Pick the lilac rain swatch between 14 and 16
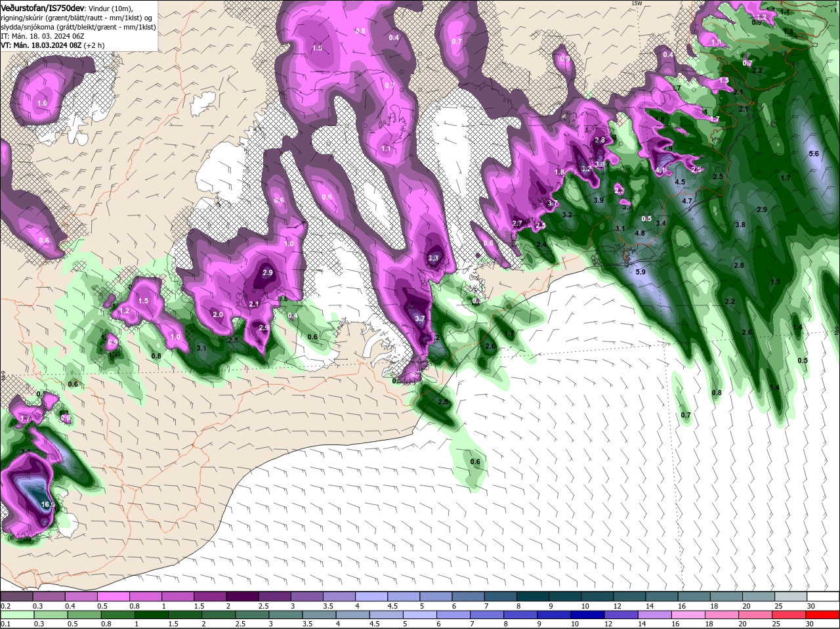This screenshot has height=629, width=840. coord(654,615)
